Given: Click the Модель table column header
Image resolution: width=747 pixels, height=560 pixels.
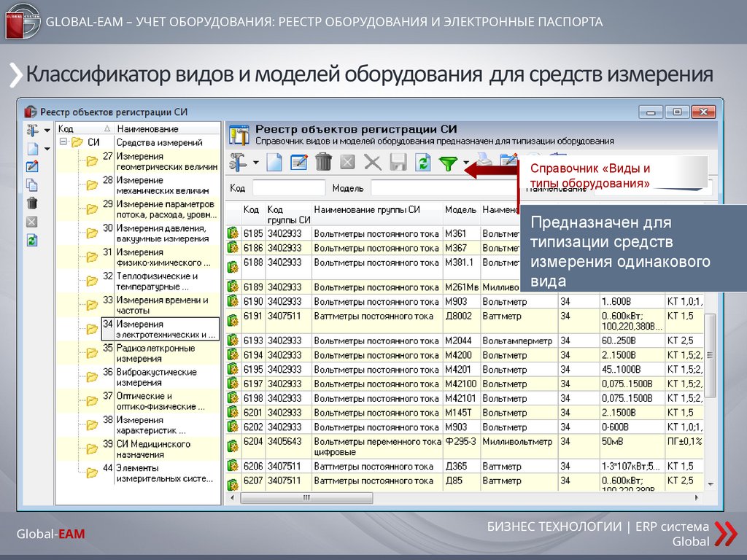Looking at the screenshot, I should point(461,214).
